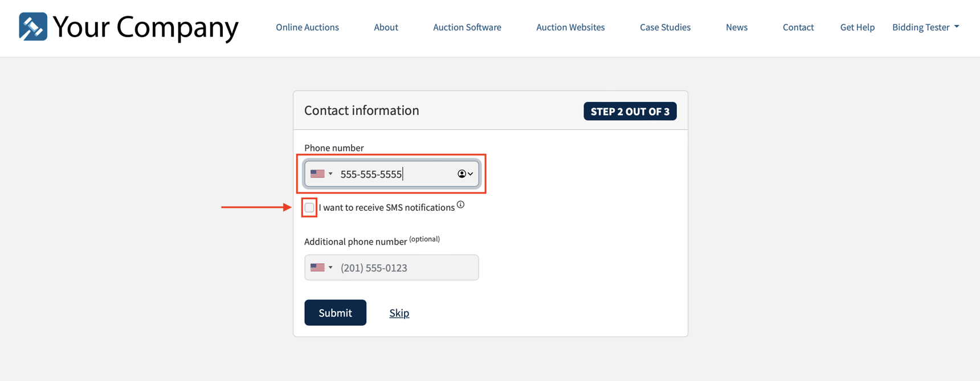Click the Submit button
Viewport: 980px width, 381px height.
[x=335, y=312]
